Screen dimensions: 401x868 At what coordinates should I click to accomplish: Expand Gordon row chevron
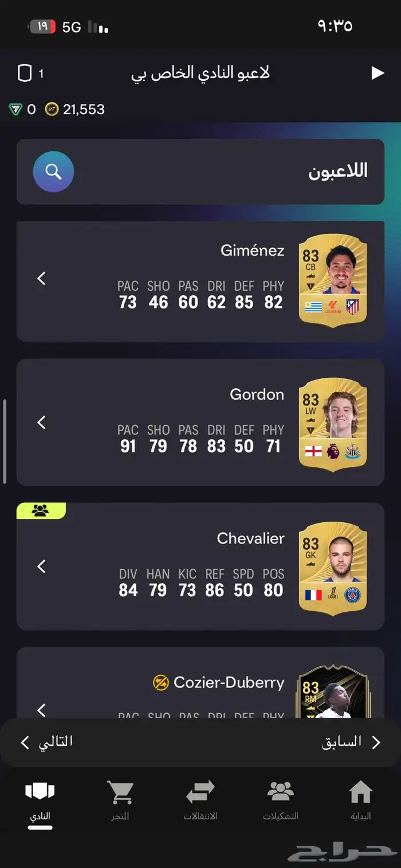tap(41, 423)
